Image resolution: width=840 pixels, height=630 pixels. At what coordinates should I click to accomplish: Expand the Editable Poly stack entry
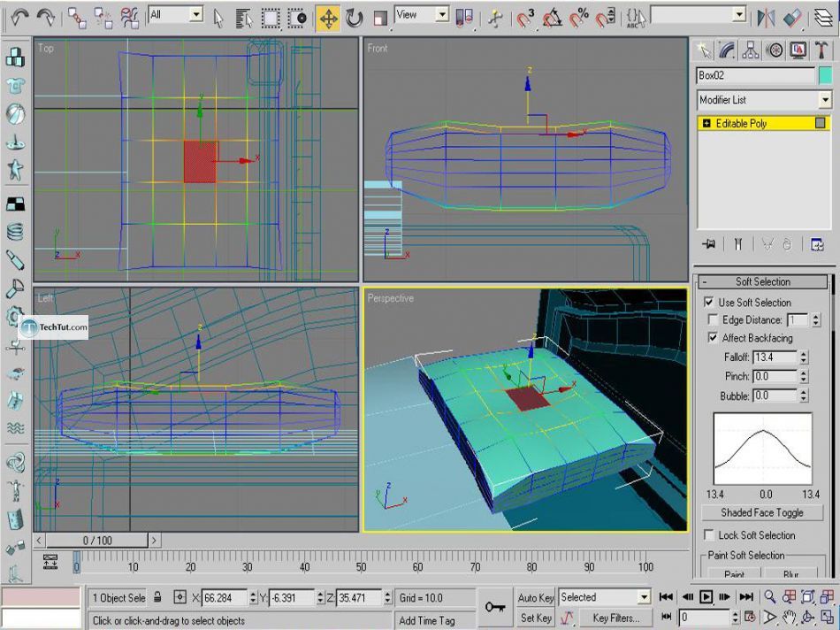coord(706,123)
